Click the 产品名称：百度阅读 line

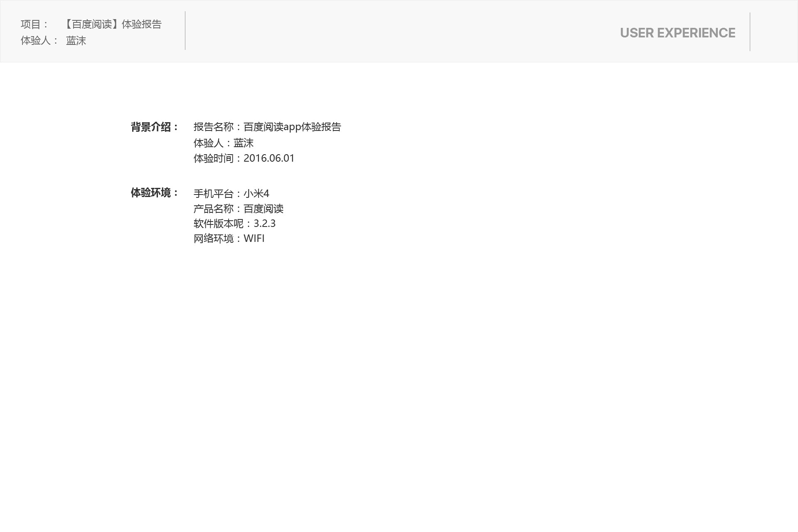coord(238,209)
